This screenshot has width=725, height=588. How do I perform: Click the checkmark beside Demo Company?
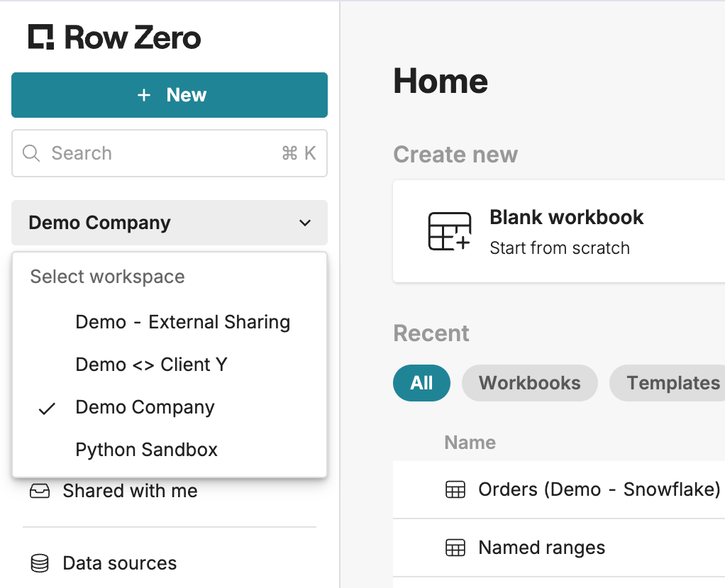point(47,408)
